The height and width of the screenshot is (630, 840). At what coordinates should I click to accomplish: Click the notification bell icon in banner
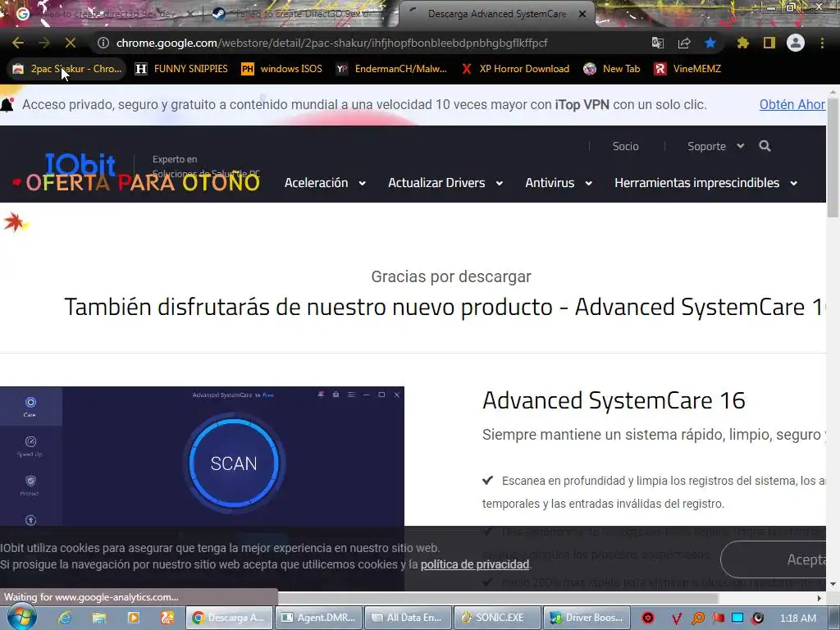point(7,104)
